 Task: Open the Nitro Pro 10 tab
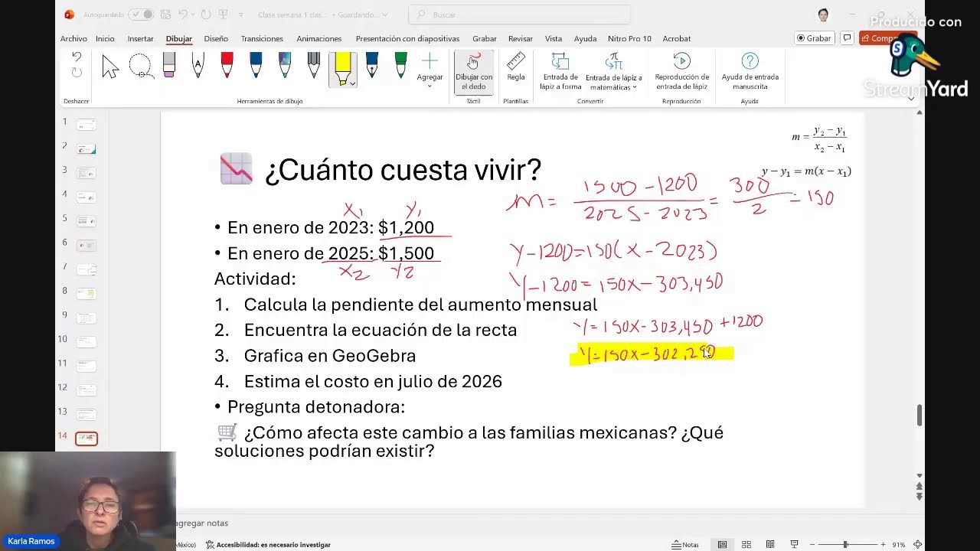click(629, 38)
